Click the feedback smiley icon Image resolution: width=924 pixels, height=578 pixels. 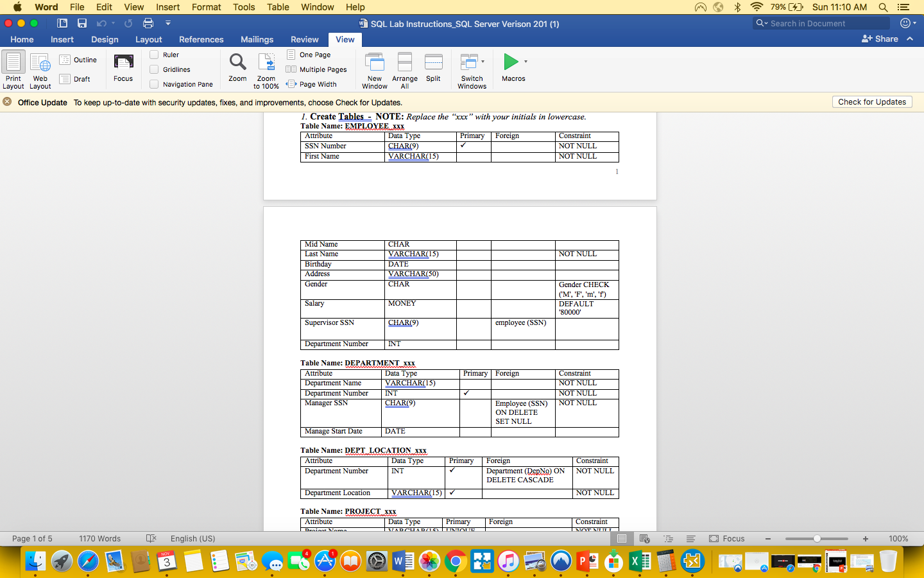(x=905, y=23)
